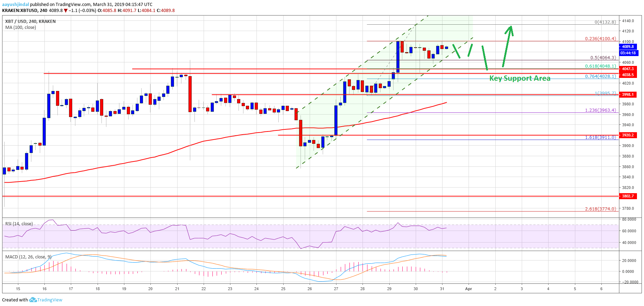The image size is (644, 306).
Task: Select the Fib level 0(4132.8) label
Action: pos(605,22)
